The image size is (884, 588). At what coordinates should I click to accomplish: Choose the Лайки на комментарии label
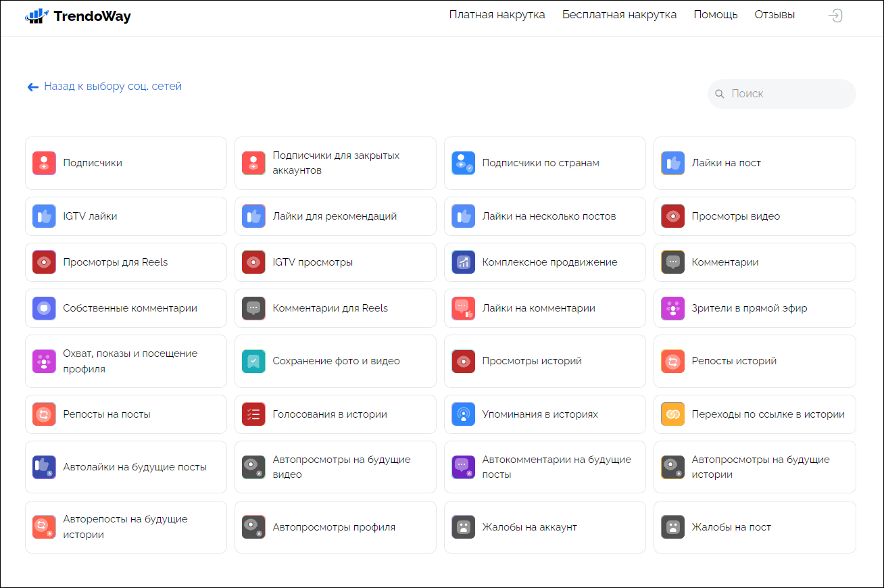click(x=539, y=308)
